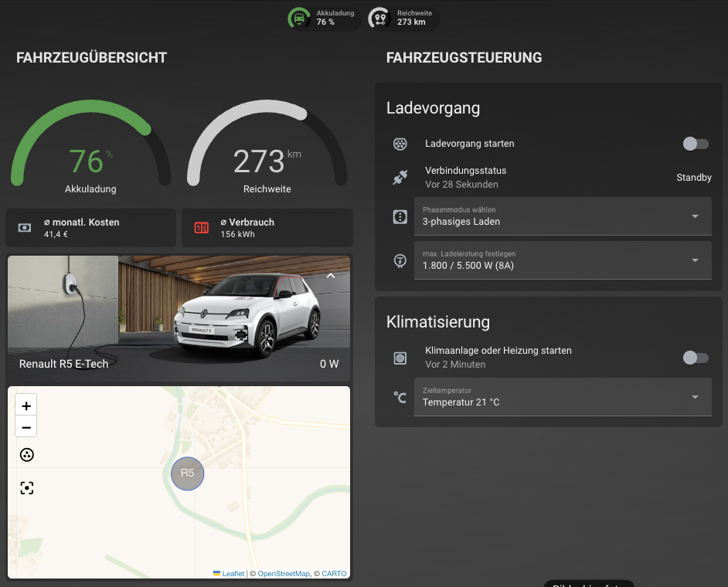
Task: Click the Klimatisierung card title
Action: point(438,321)
